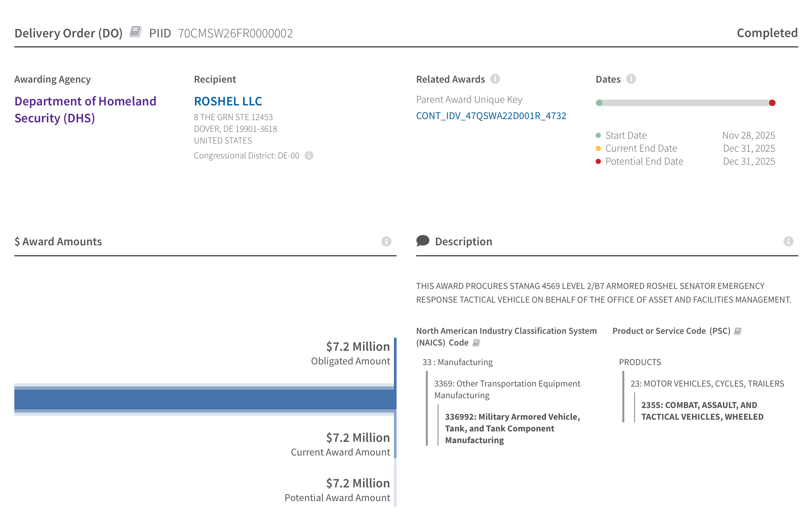
Task: Open glossary icon next to NAICS Code
Action: [476, 343]
